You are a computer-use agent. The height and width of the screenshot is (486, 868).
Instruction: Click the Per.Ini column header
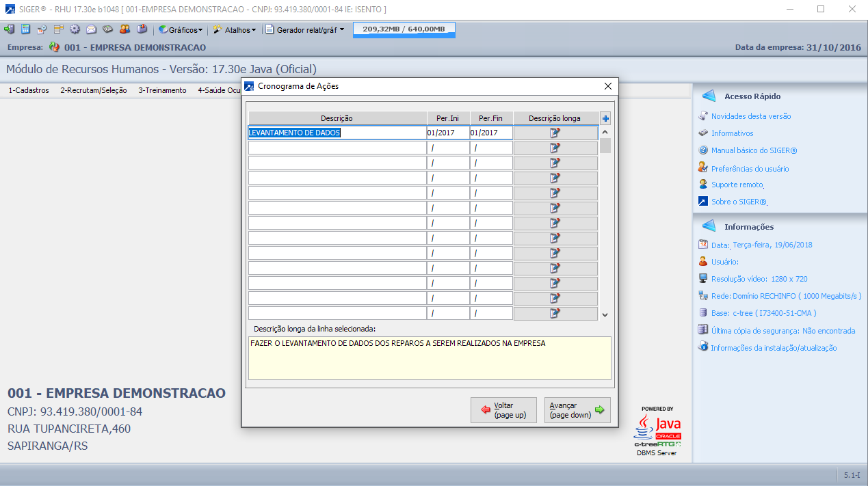click(x=448, y=118)
